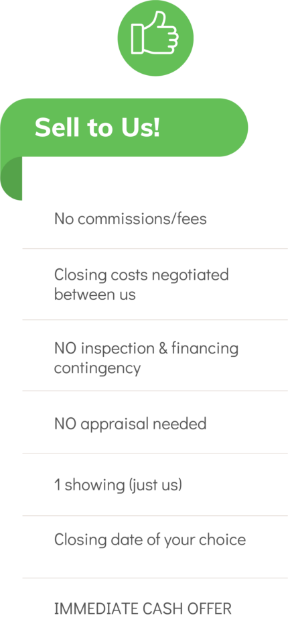Click the rounded right end of green banner
This screenshot has width=288, height=644.
coord(234,127)
